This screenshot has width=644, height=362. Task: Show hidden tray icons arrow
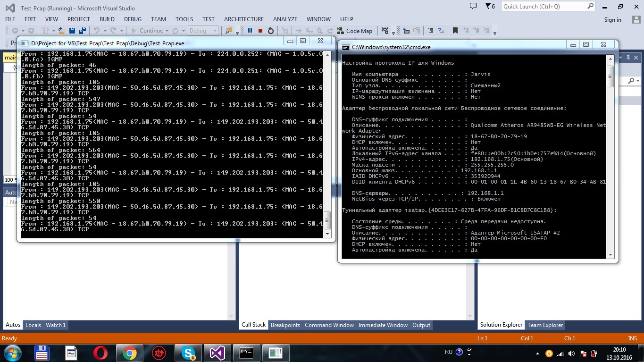tap(537, 353)
